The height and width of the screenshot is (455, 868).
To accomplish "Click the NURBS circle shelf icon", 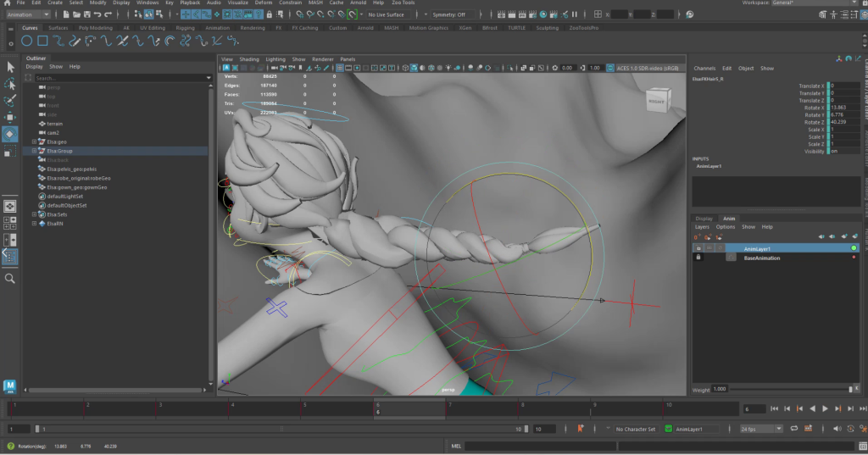I will click(x=27, y=41).
